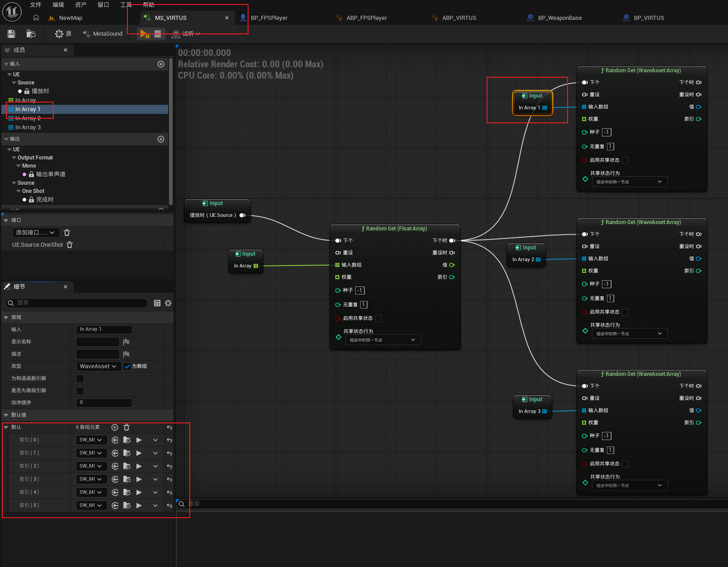Image resolution: width=728 pixels, height=567 pixels.
Task: Add an array element to 默认
Action: pyautogui.click(x=115, y=427)
